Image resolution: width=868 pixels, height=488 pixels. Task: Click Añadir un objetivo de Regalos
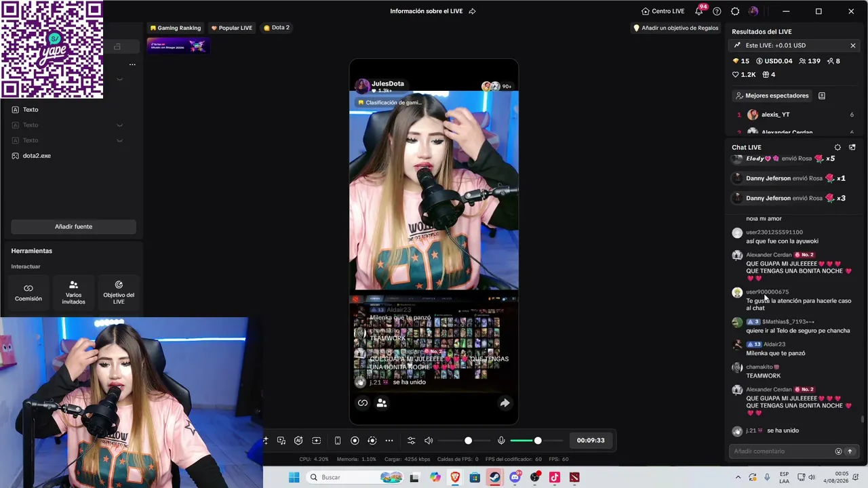pyautogui.click(x=675, y=28)
